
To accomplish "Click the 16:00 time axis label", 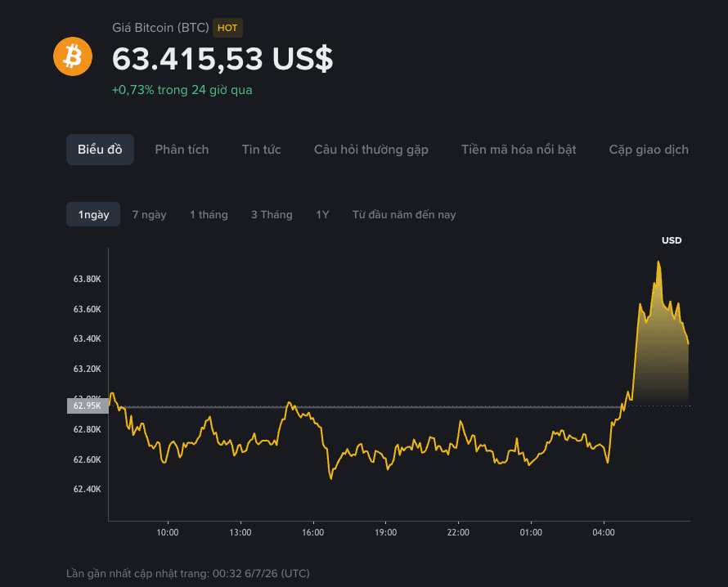I will click(313, 532).
